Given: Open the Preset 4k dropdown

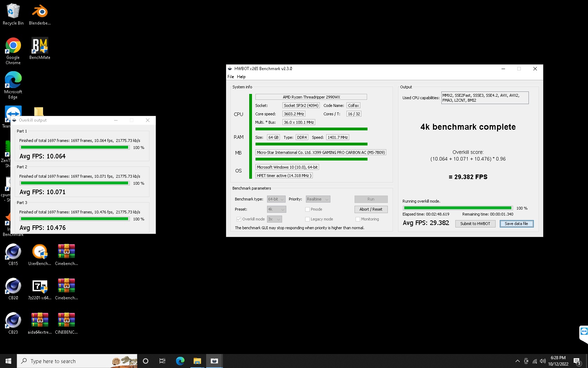Looking at the screenshot, I should 276,209.
